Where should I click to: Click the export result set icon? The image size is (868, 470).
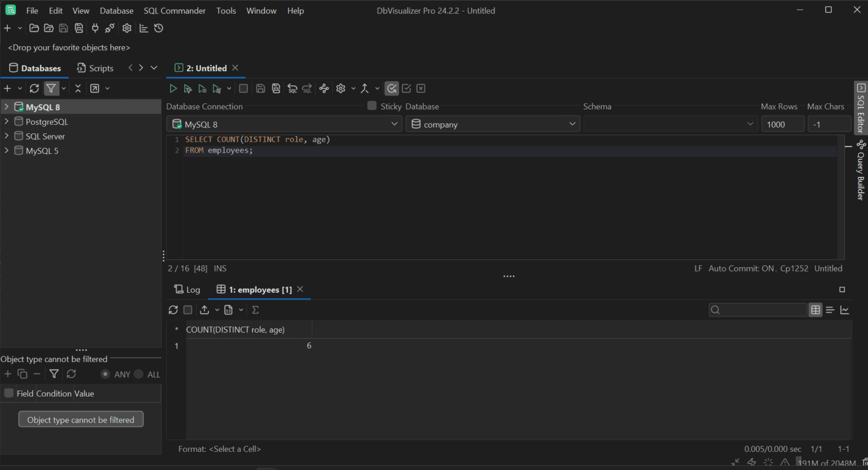tap(205, 310)
